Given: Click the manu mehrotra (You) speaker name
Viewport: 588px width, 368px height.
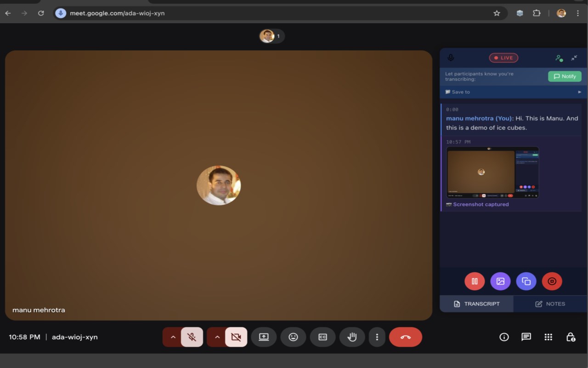Looking at the screenshot, I should point(479,118).
